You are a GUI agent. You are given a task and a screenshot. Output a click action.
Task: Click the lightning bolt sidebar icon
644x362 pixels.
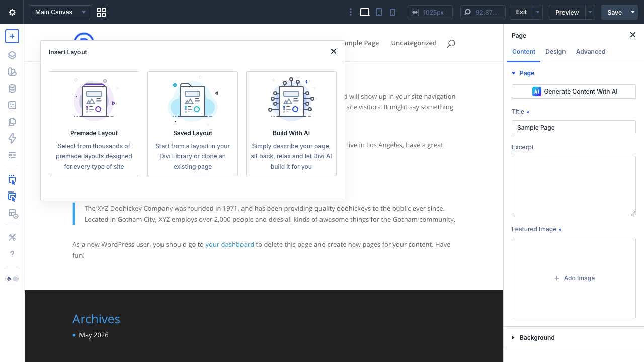pyautogui.click(x=12, y=138)
